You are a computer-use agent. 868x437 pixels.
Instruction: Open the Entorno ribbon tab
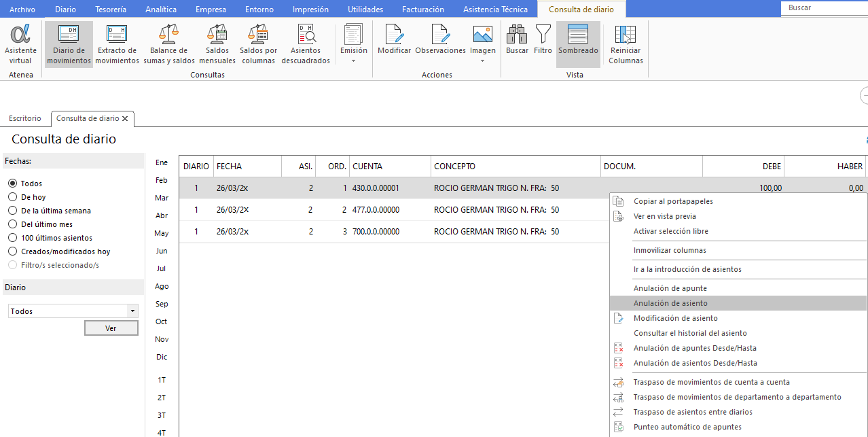point(259,10)
